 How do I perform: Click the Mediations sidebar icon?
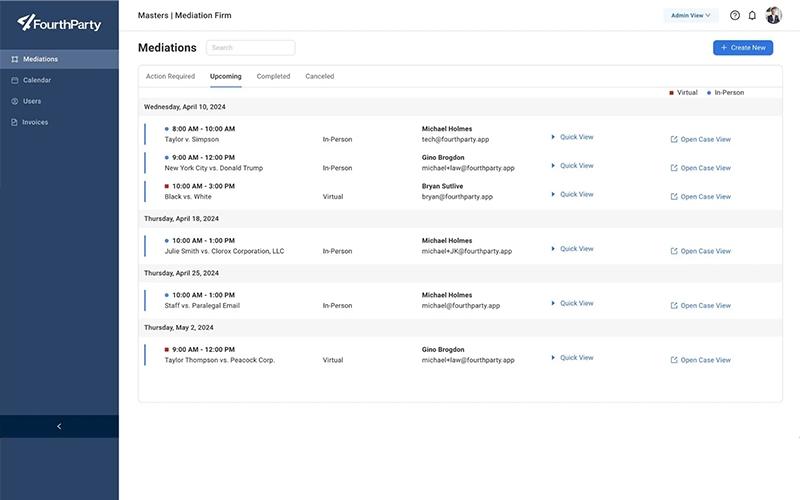[15, 59]
